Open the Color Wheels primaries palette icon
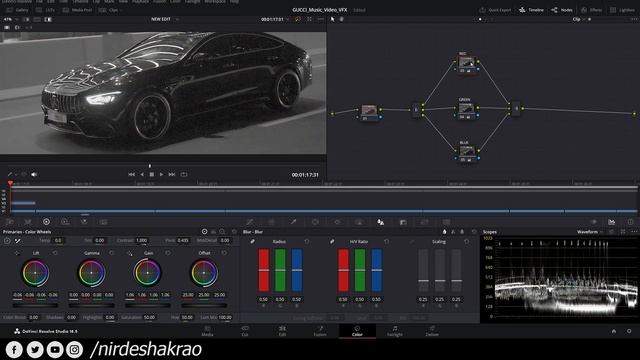The image size is (640, 360). [x=46, y=222]
